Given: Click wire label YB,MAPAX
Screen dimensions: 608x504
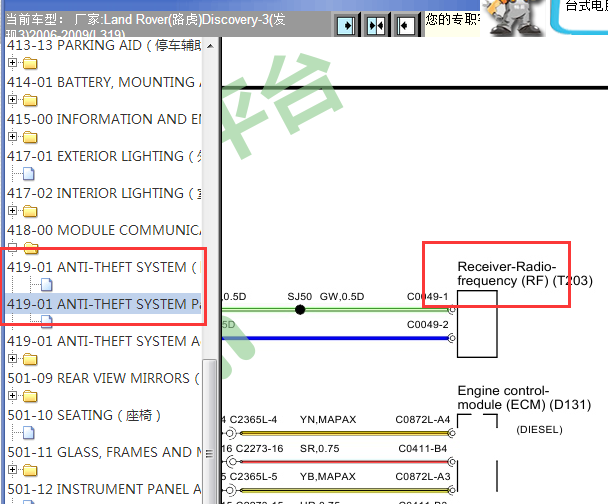Looking at the screenshot, I should (328, 476).
